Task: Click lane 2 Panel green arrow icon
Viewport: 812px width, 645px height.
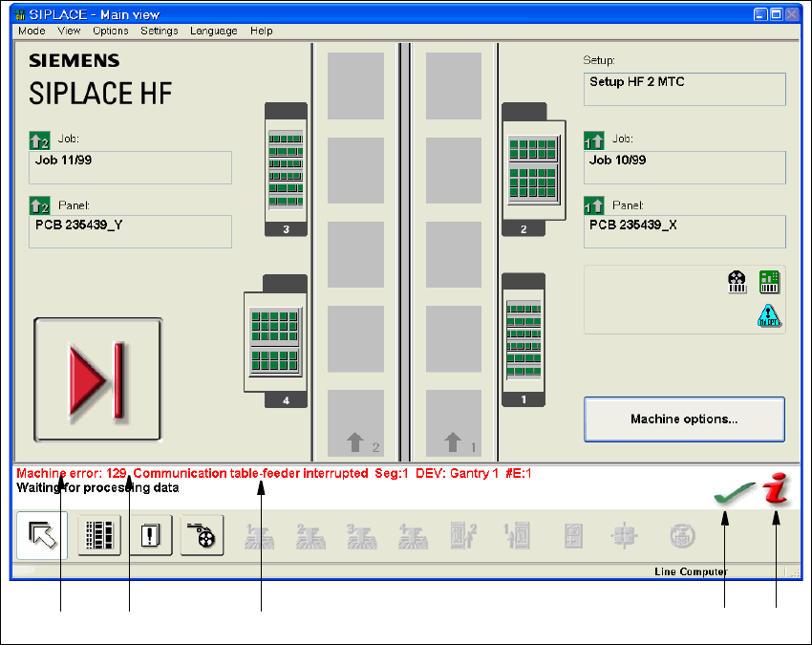Action: [x=40, y=205]
